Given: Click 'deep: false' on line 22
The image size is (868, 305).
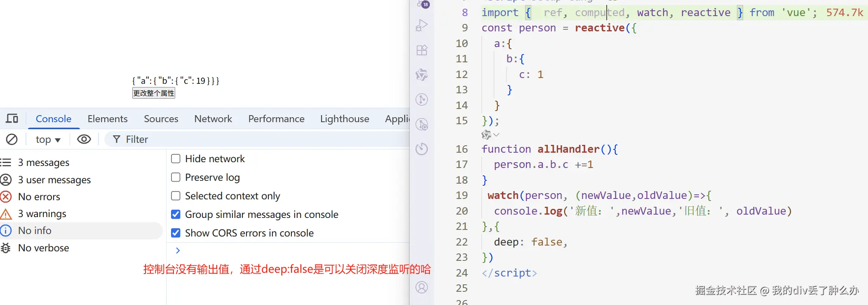Looking at the screenshot, I should (528, 242).
